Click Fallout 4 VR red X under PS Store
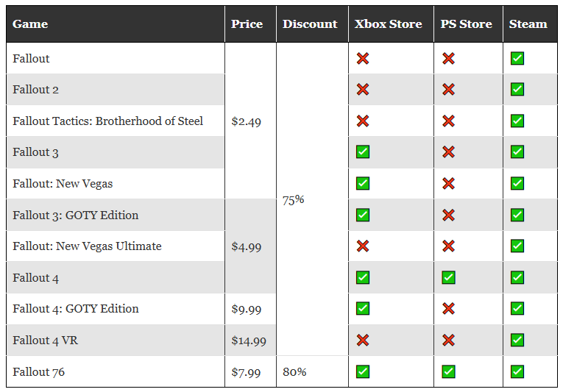563x392 pixels. click(x=448, y=340)
